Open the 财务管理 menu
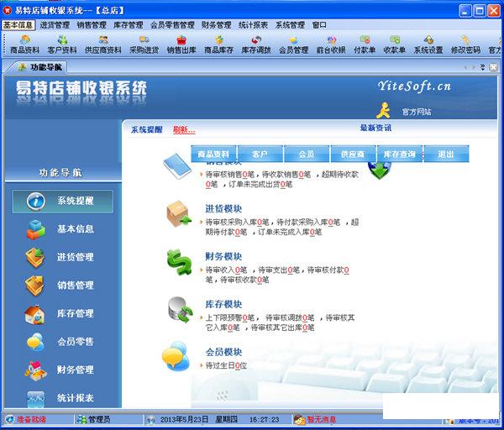 click(x=217, y=24)
